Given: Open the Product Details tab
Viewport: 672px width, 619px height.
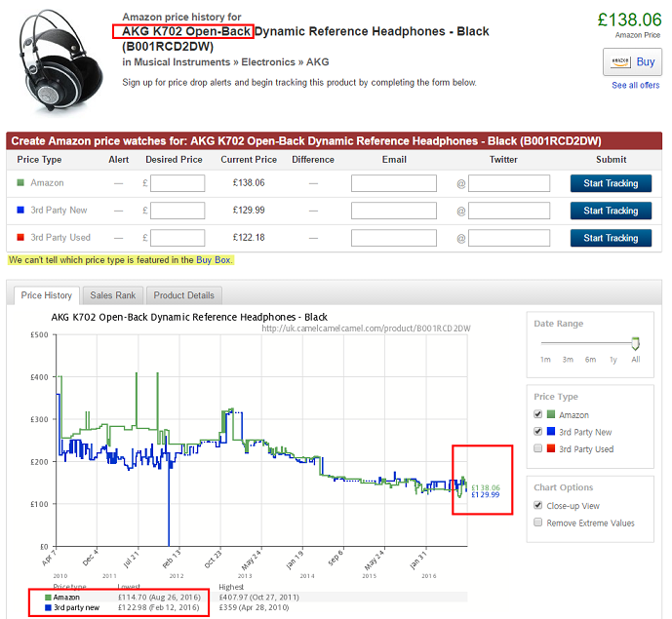Looking at the screenshot, I should click(x=184, y=295).
